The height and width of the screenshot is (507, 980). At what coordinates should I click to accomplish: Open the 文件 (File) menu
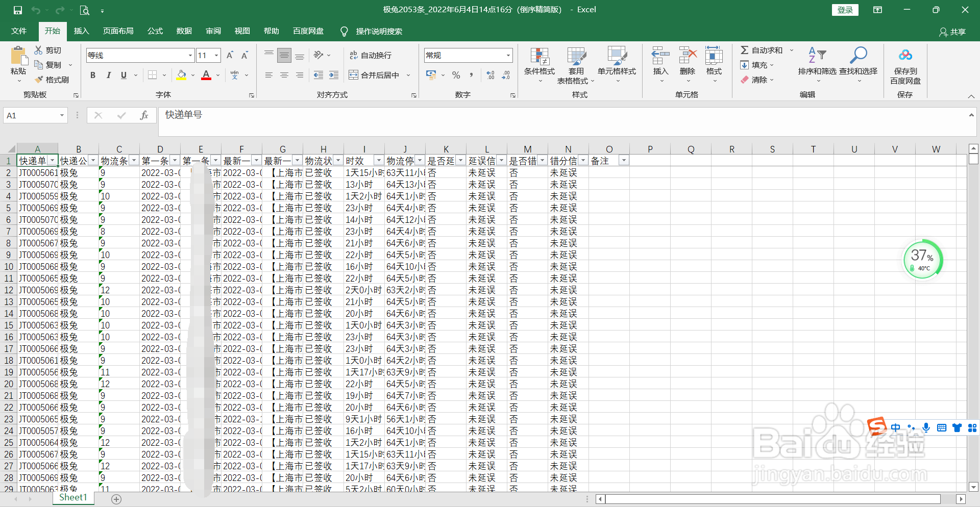coord(19,31)
